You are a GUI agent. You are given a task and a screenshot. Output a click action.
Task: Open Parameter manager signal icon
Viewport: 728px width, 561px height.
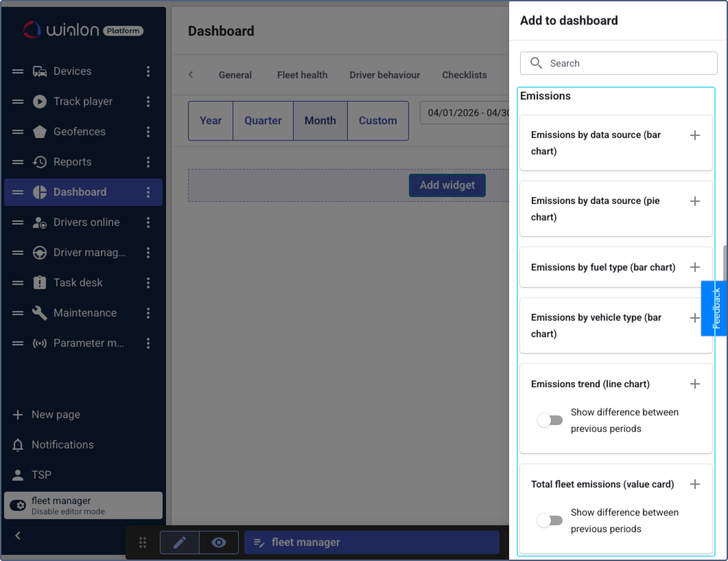tap(40, 343)
